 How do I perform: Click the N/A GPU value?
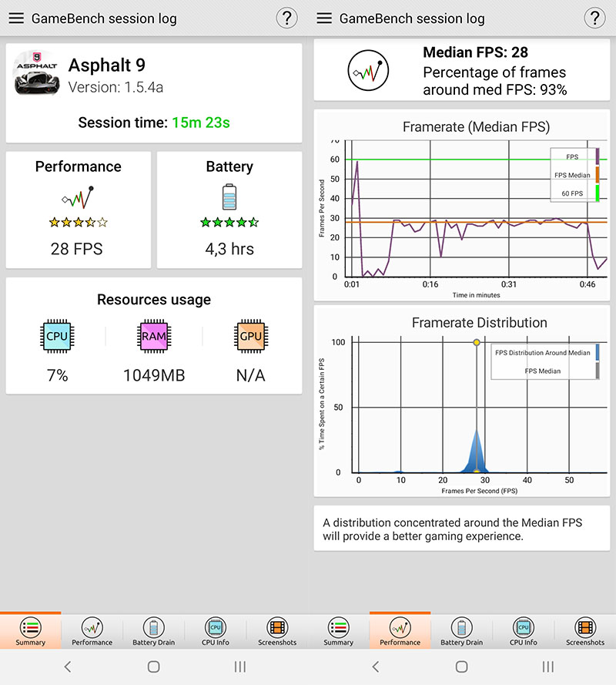tap(250, 375)
